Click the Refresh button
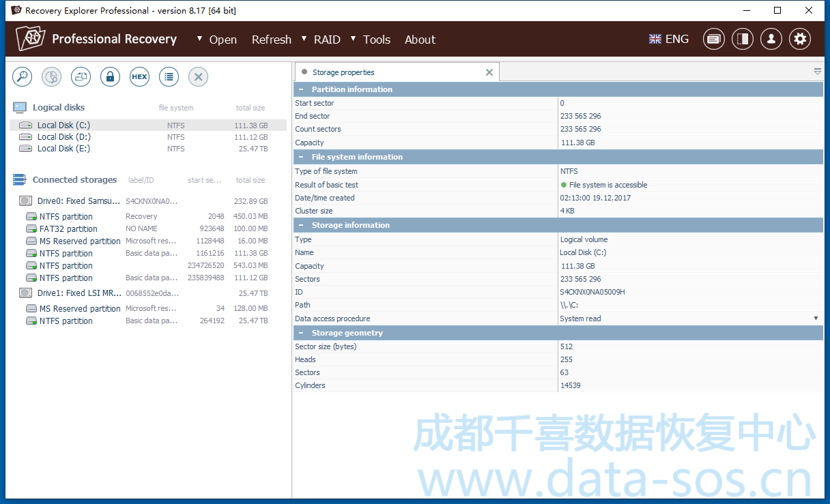 coord(271,40)
